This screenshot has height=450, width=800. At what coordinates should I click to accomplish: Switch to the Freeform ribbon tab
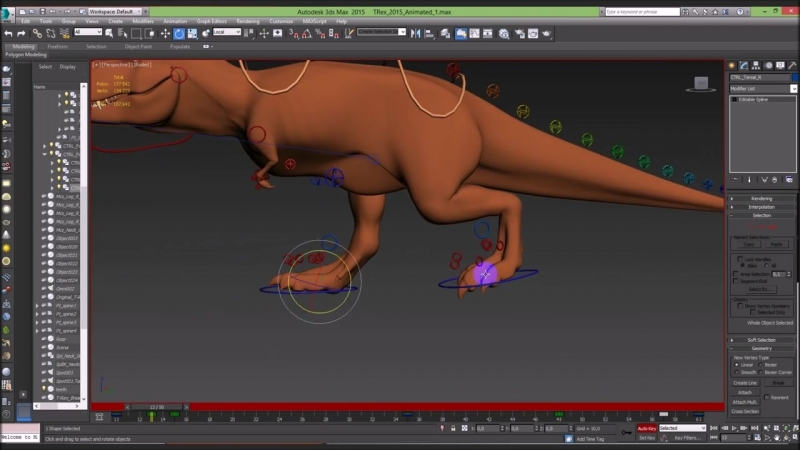pos(57,46)
